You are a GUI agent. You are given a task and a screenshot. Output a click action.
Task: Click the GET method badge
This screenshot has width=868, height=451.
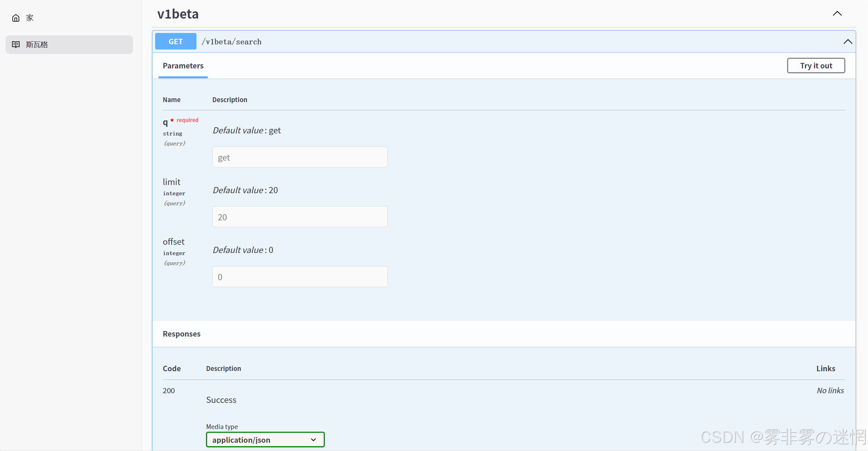(175, 42)
